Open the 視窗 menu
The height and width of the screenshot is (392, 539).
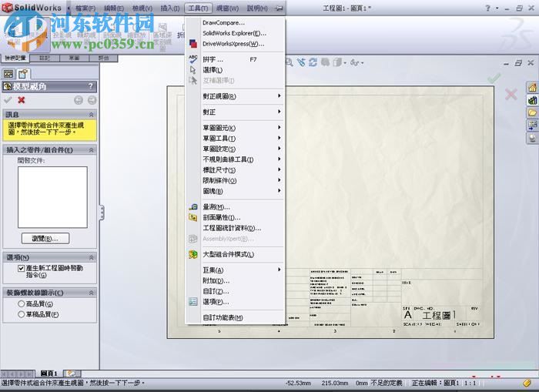coord(227,8)
